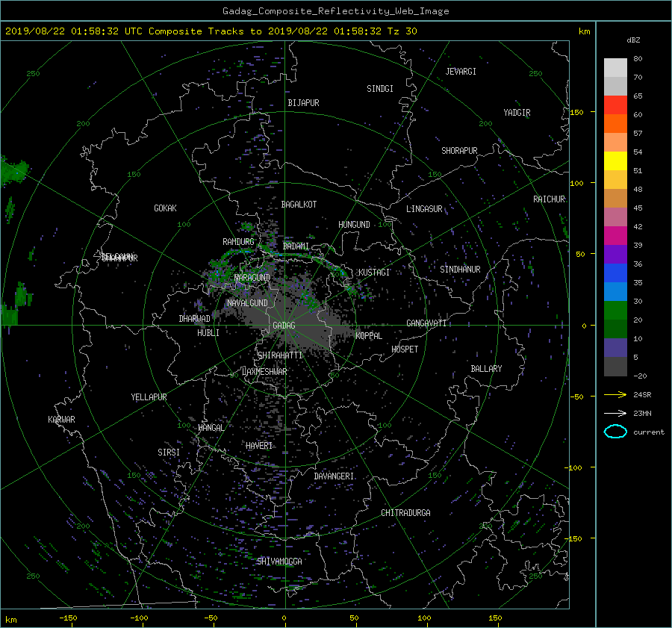Select the red 65 dBZ color swatch
Viewport: 672px width, 628px height.
click(615, 105)
